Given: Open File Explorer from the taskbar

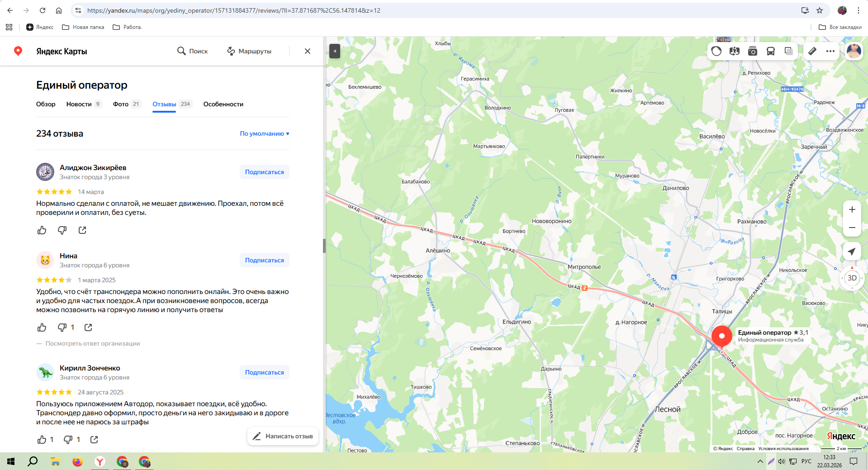Looking at the screenshot, I should click(55, 462).
